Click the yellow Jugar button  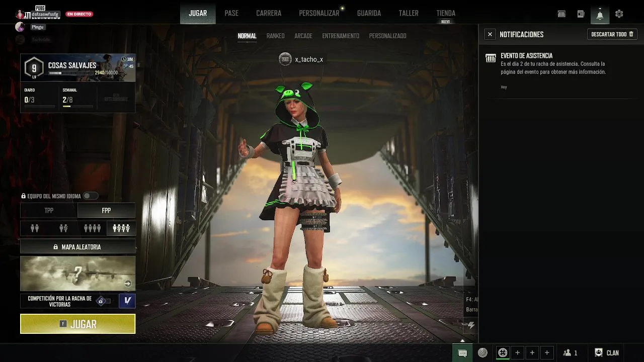point(78,324)
